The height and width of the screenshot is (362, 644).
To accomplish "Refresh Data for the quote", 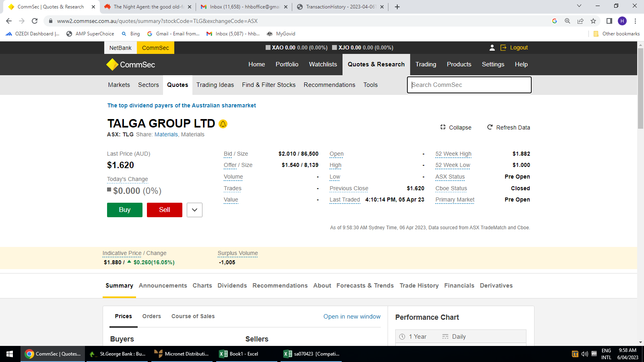I will click(x=508, y=128).
